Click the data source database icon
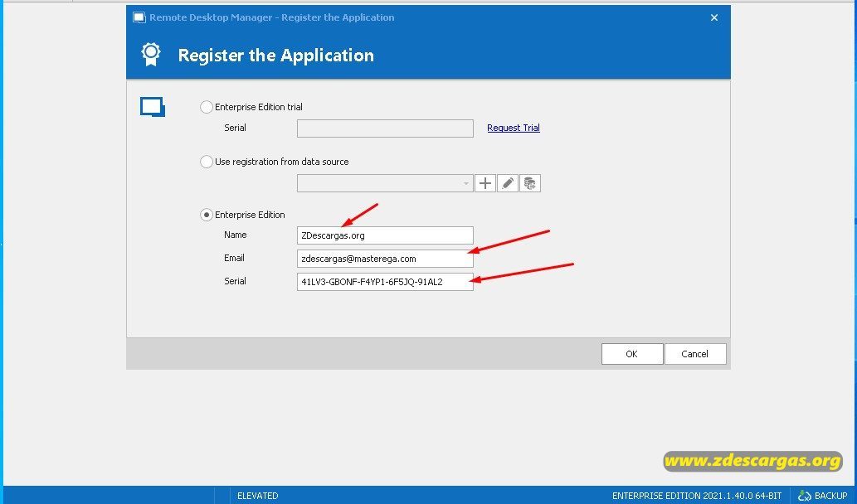 (529, 183)
